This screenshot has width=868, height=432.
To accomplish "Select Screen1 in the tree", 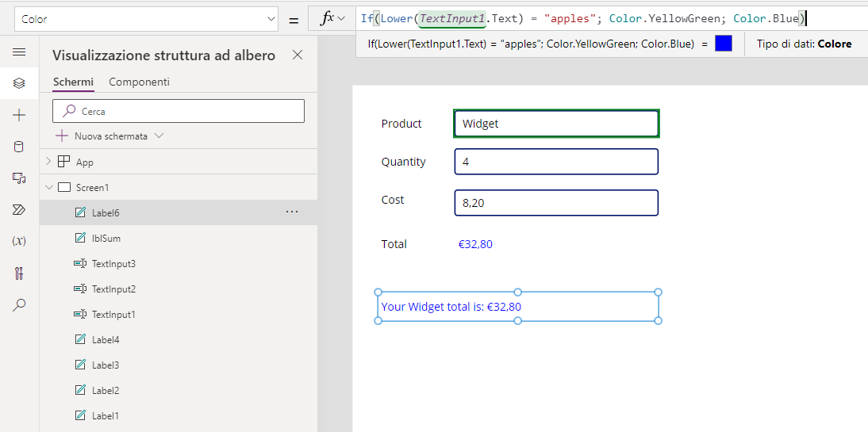I will click(179, 188).
